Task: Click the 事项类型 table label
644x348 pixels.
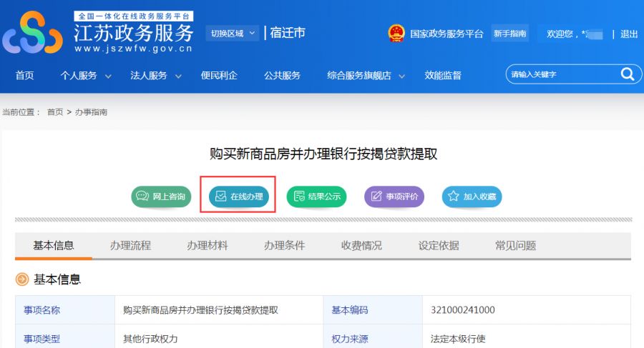Action: click(x=42, y=339)
